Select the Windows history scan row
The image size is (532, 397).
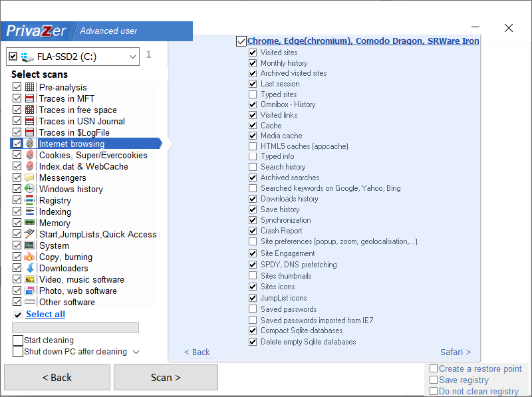tap(86, 189)
